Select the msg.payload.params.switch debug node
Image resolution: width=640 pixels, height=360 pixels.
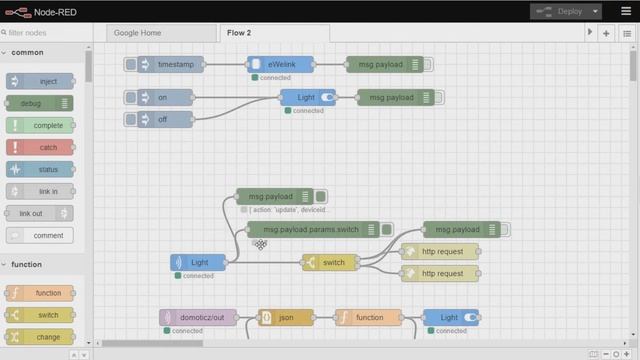pos(313,229)
